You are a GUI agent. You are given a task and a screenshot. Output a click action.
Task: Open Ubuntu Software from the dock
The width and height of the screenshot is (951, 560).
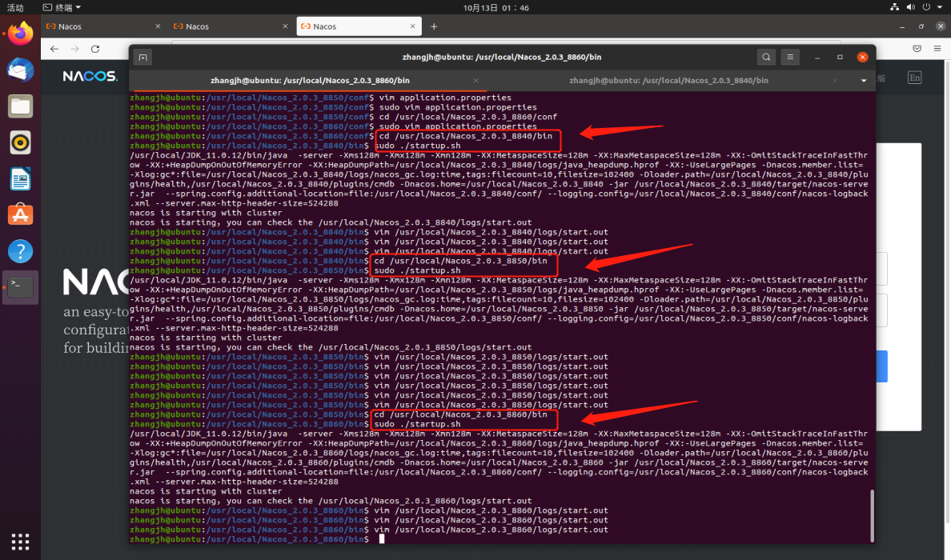(20, 214)
